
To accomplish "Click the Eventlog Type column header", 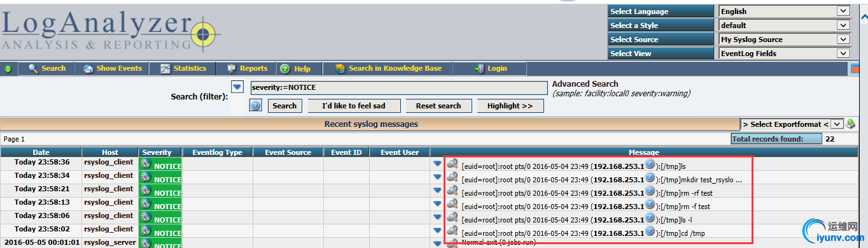I will click(x=218, y=152).
